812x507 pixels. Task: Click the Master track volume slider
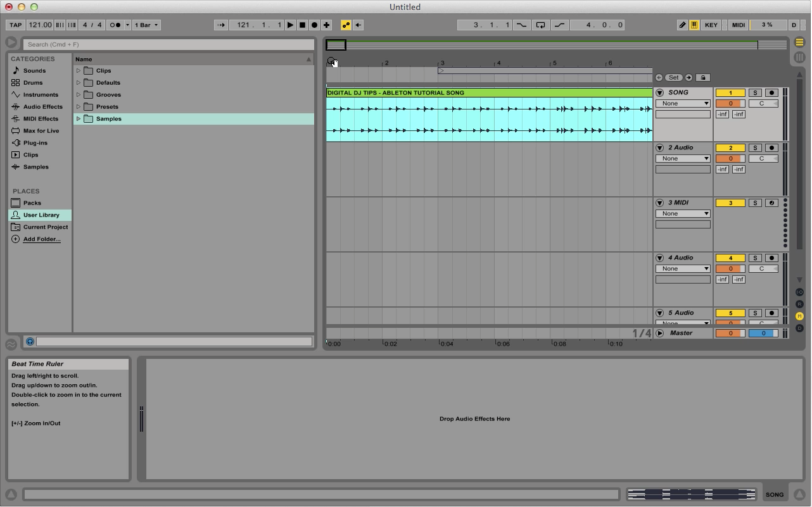(x=730, y=334)
